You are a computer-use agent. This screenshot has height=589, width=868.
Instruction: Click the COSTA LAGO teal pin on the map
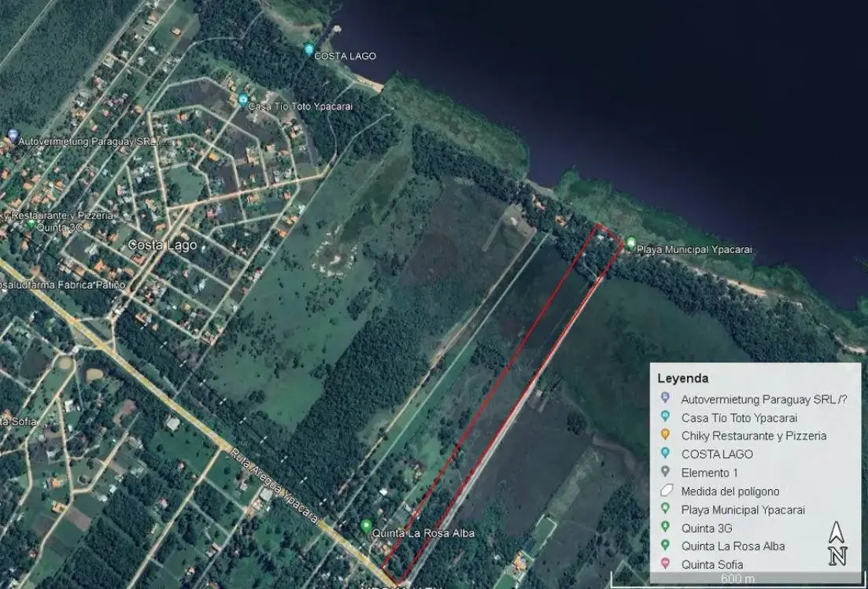pyautogui.click(x=308, y=50)
